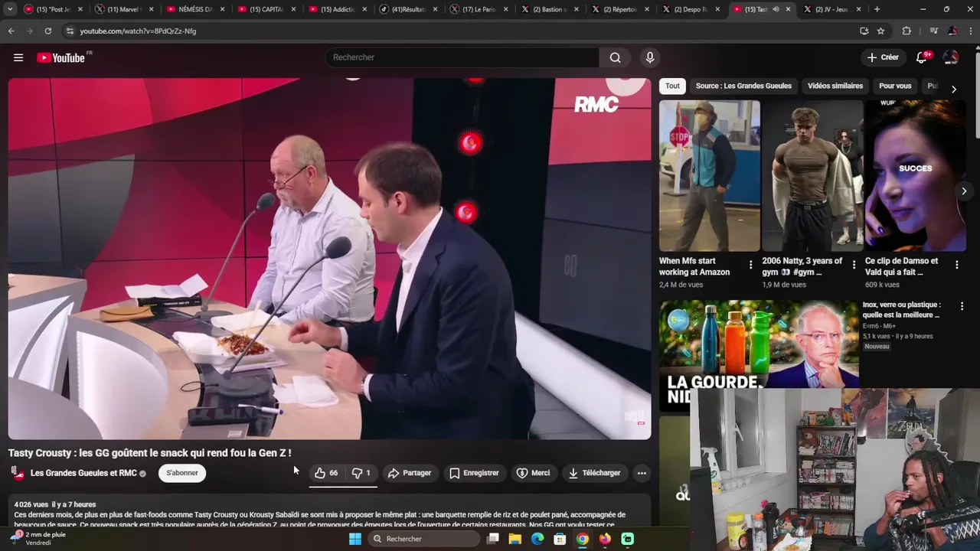Start voice search with microphone icon
The height and width of the screenshot is (551, 980).
[650, 57]
